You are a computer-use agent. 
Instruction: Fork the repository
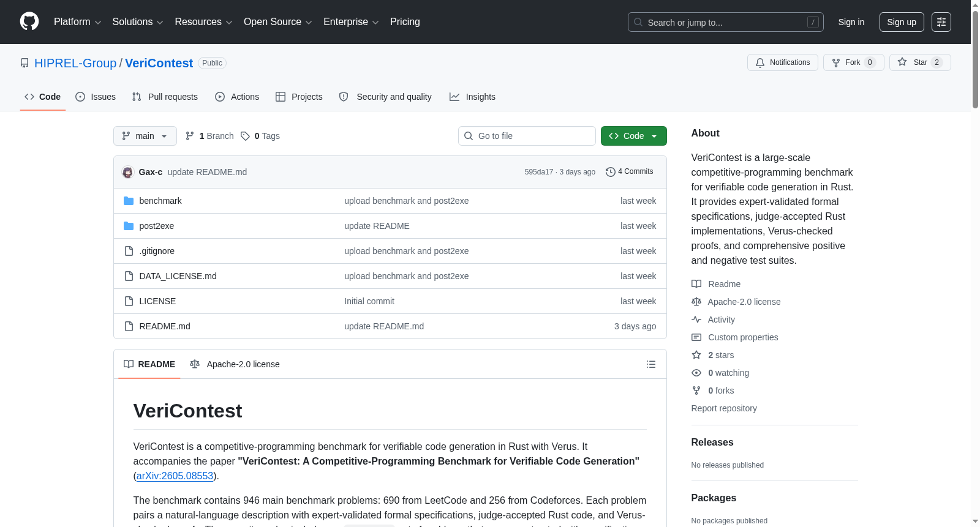(x=853, y=62)
